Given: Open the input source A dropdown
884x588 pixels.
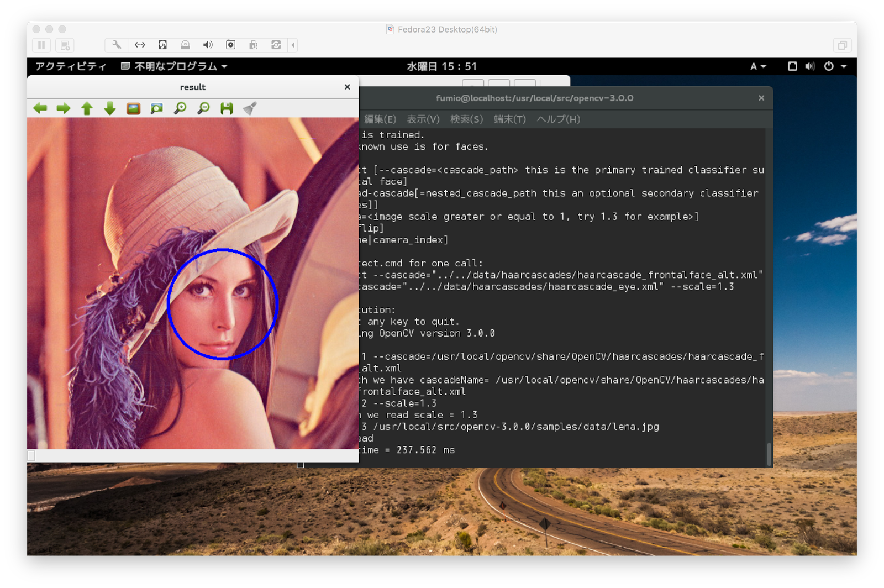Looking at the screenshot, I should pos(758,66).
